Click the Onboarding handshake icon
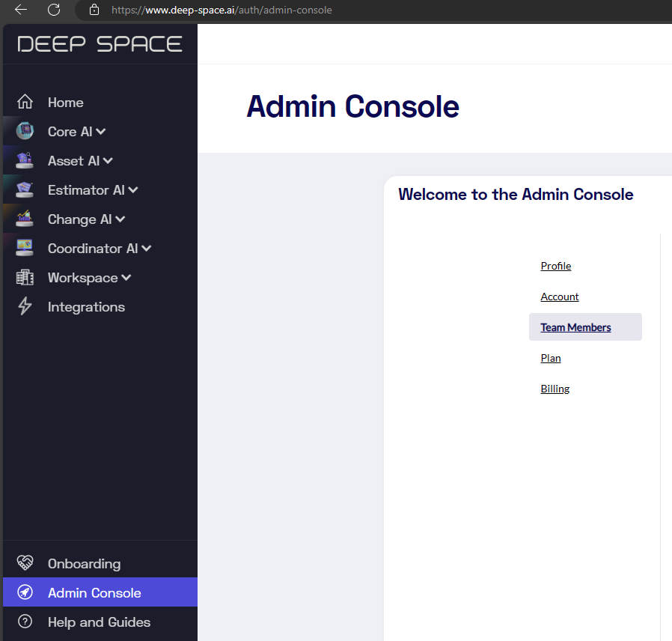The height and width of the screenshot is (641, 672). pos(25,563)
